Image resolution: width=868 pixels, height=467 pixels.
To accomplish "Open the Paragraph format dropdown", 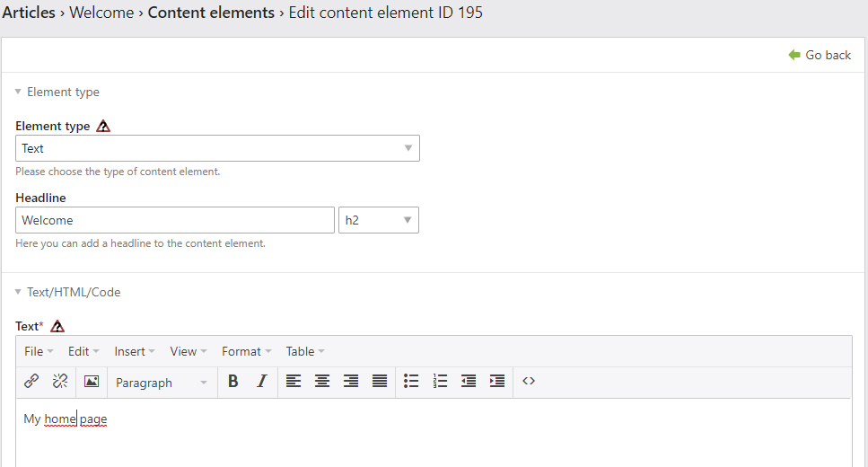I will (161, 383).
